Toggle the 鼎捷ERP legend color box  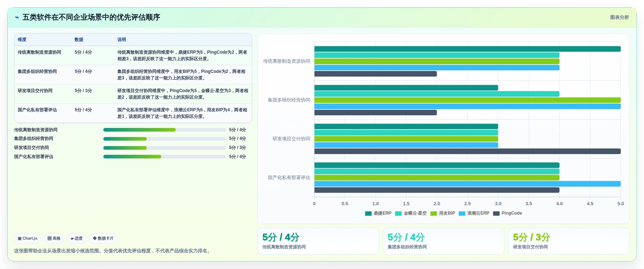[368, 214]
